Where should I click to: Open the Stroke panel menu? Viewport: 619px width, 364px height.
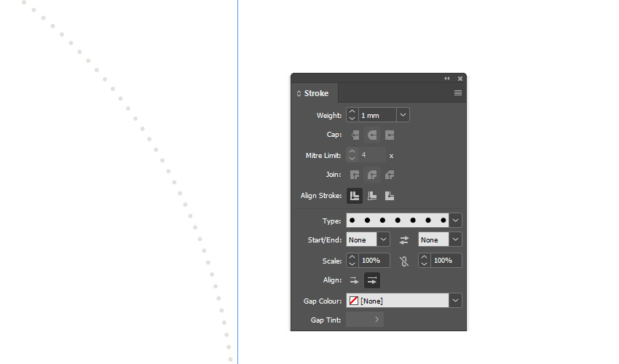coord(458,92)
